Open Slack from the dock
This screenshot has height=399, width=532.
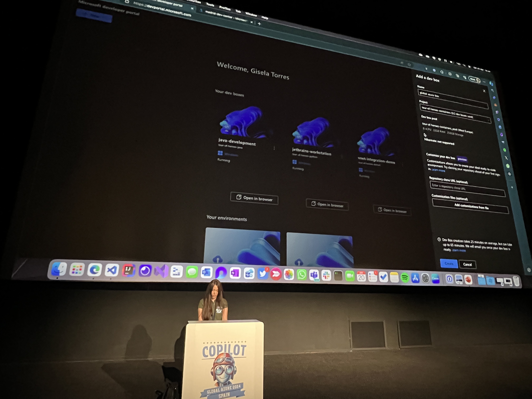point(326,275)
